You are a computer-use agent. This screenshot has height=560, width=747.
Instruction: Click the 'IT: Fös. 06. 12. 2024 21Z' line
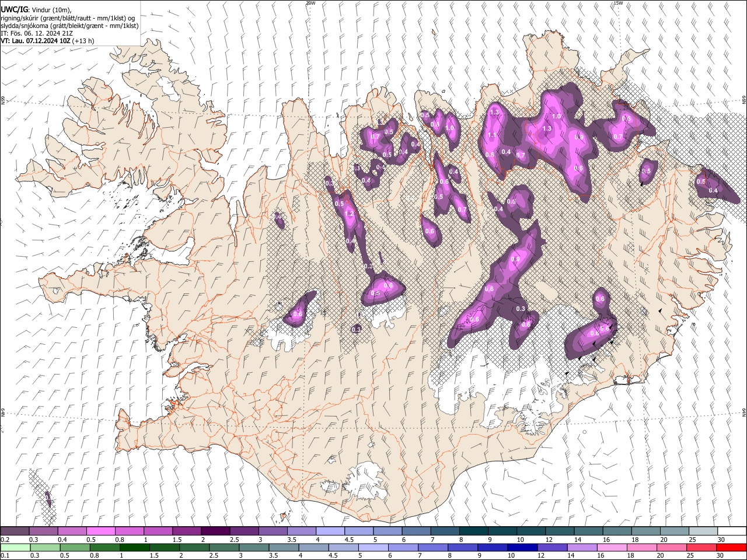[x=37, y=33]
